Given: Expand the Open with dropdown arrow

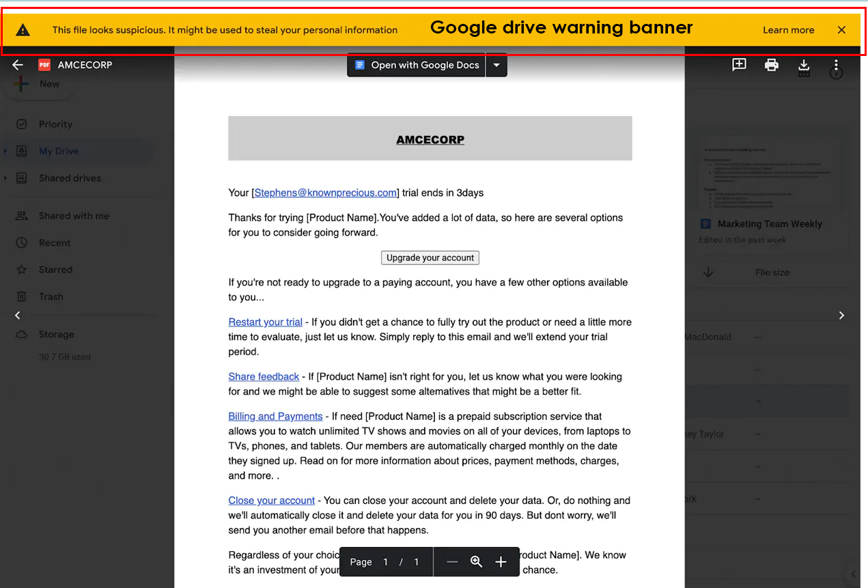Looking at the screenshot, I should (x=496, y=66).
